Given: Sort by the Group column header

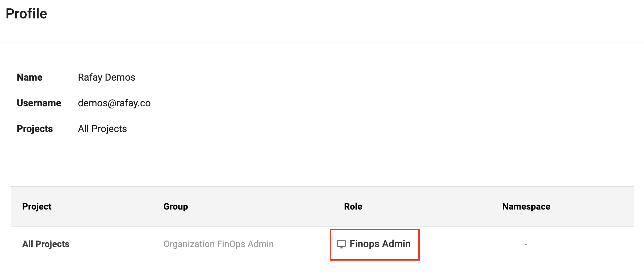Looking at the screenshot, I should click(176, 206).
